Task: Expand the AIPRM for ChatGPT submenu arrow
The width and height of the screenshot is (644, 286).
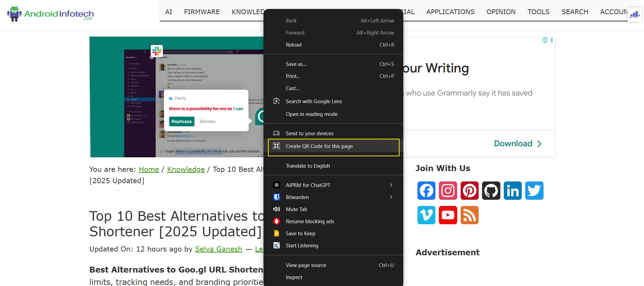Action: (x=391, y=185)
